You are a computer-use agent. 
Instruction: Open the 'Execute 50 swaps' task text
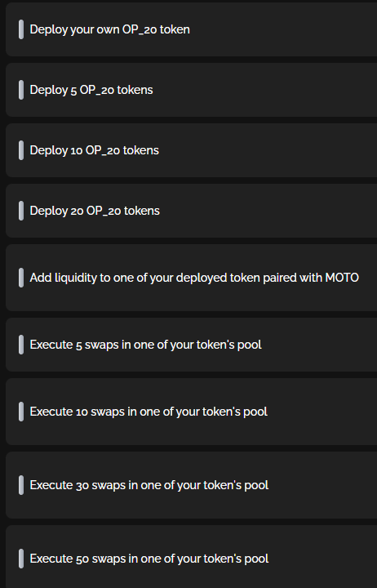coord(149,559)
